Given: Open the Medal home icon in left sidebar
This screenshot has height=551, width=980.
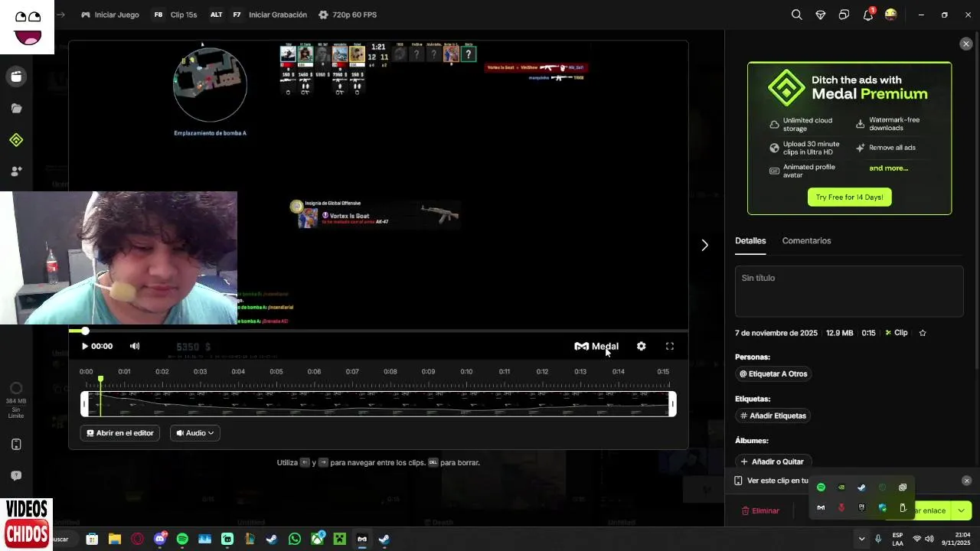Looking at the screenshot, I should tap(16, 77).
